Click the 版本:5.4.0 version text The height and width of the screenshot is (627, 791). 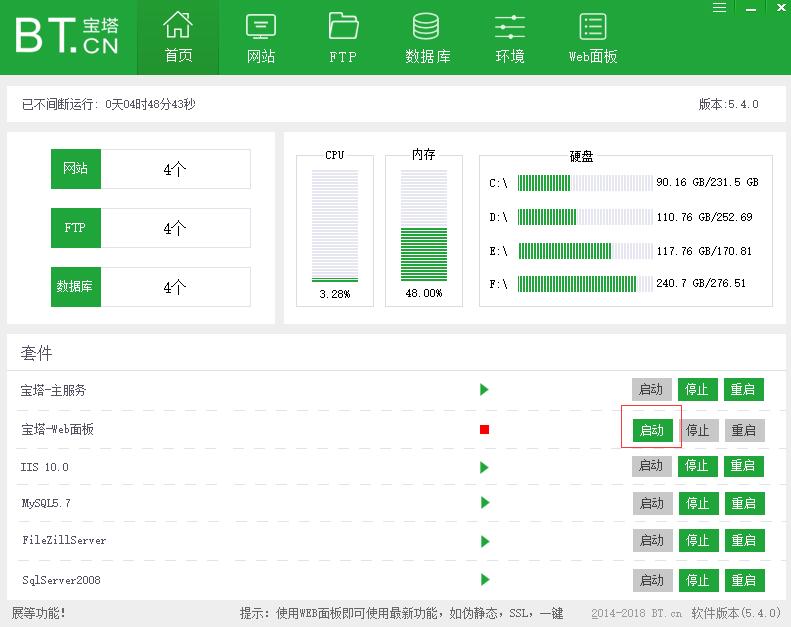(x=728, y=104)
